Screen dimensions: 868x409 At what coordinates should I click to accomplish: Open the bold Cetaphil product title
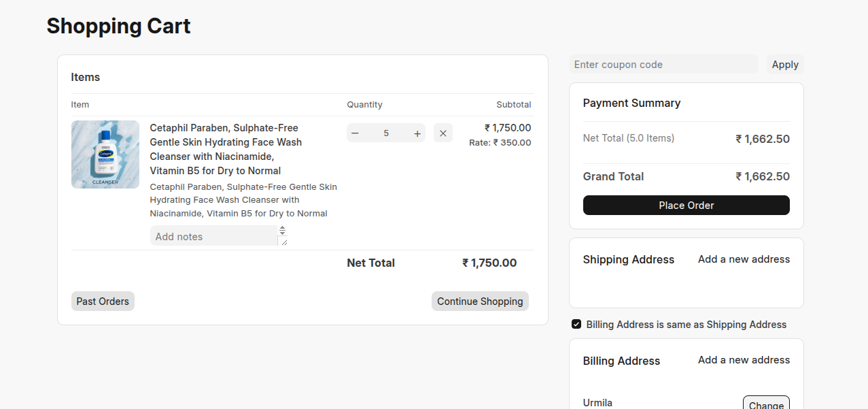tap(226, 149)
